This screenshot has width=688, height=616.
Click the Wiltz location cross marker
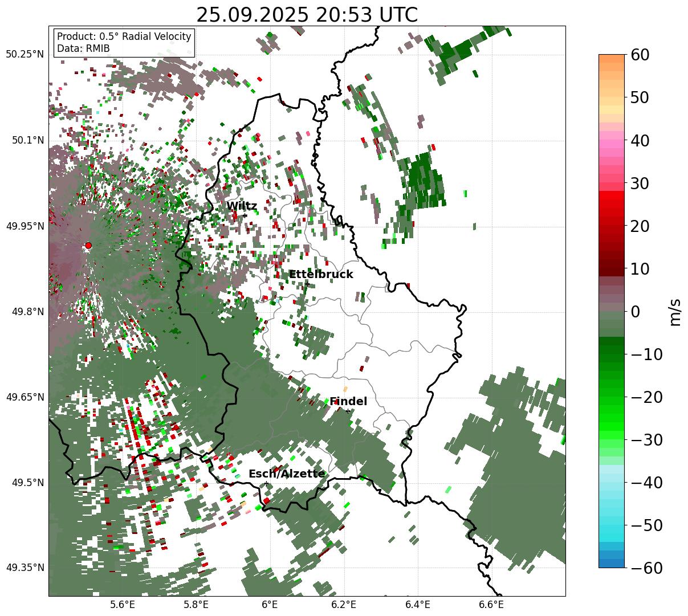[x=245, y=215]
